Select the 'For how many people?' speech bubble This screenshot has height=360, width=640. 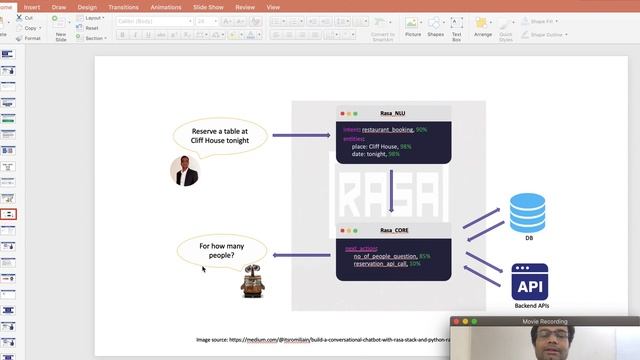(222, 251)
